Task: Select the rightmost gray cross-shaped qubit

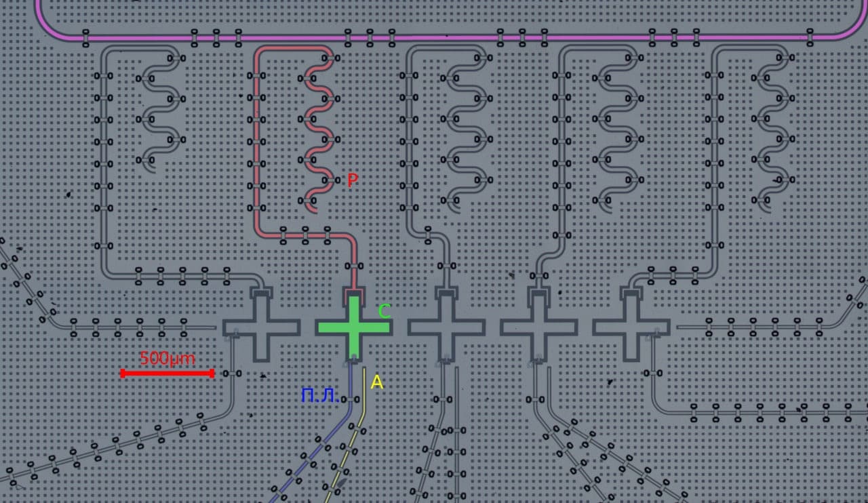Action: [x=631, y=327]
